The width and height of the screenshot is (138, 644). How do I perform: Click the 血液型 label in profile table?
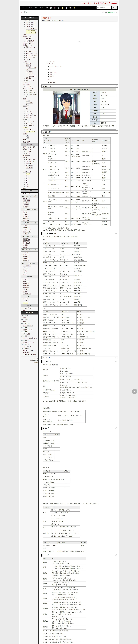(x=95, y=99)
